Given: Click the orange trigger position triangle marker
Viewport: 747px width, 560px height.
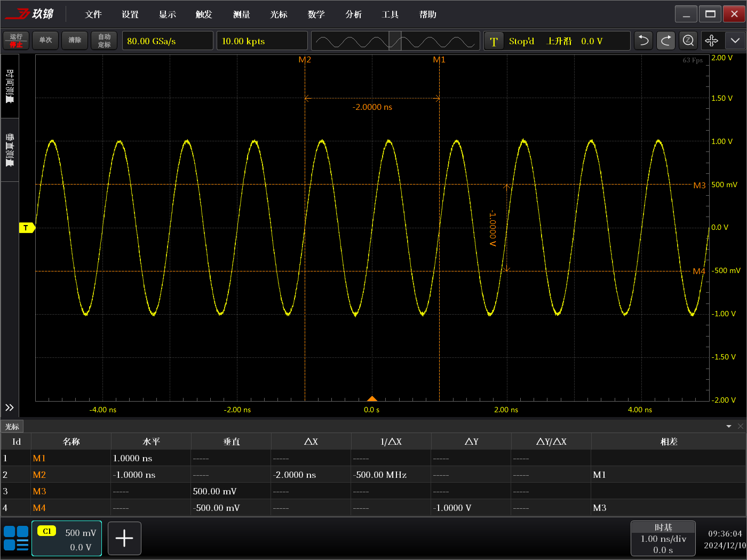Looking at the screenshot, I should pyautogui.click(x=372, y=398).
